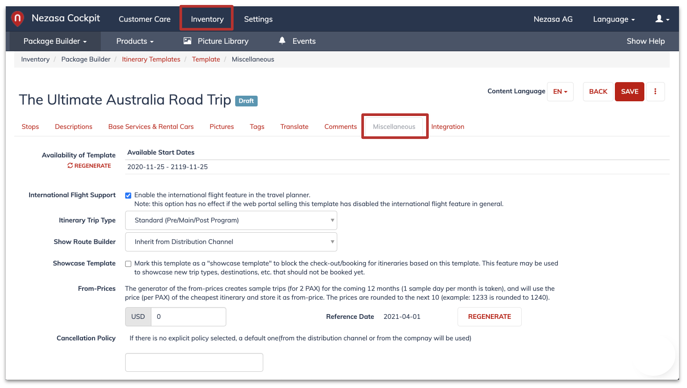Click the USD currency label
Screen dimensions: 687x388
pos(138,317)
